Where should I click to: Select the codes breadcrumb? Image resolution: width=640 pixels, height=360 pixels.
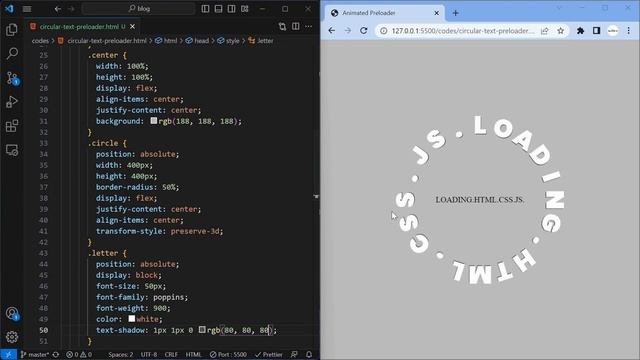[x=40, y=41]
